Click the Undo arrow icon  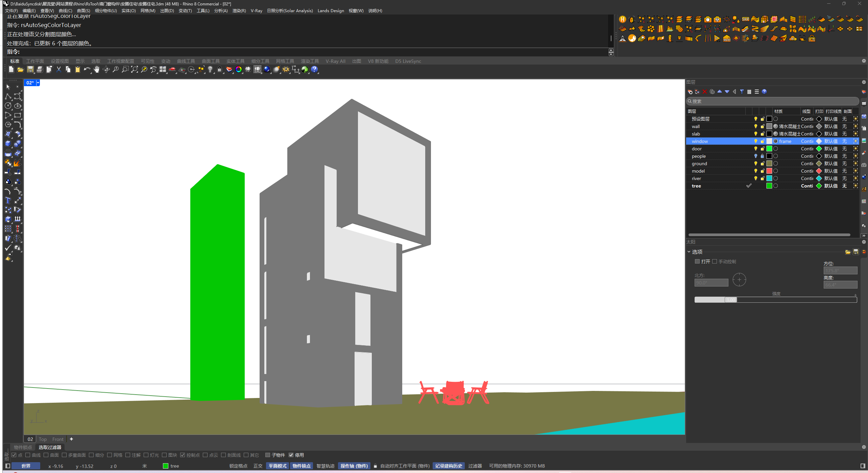point(87,70)
